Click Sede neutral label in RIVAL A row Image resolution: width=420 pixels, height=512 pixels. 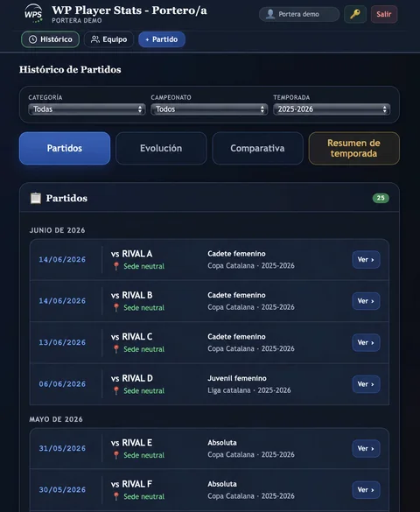143,266
